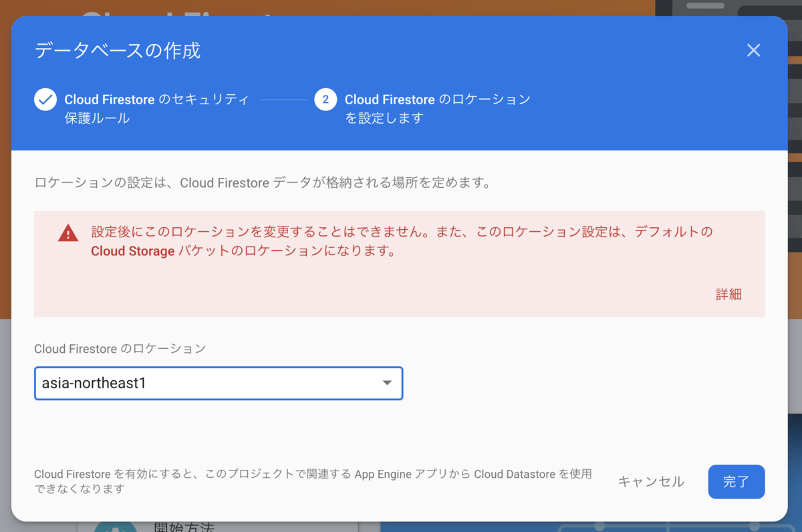Go to Cloud Firestore のセキュリティ保護ルール step
The image size is (802, 532).
pos(157,109)
